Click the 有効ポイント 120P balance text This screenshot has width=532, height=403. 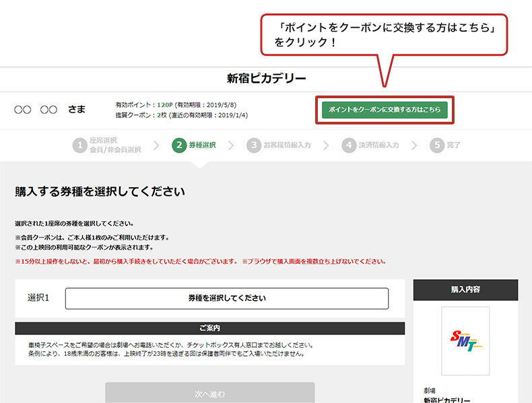click(x=175, y=105)
